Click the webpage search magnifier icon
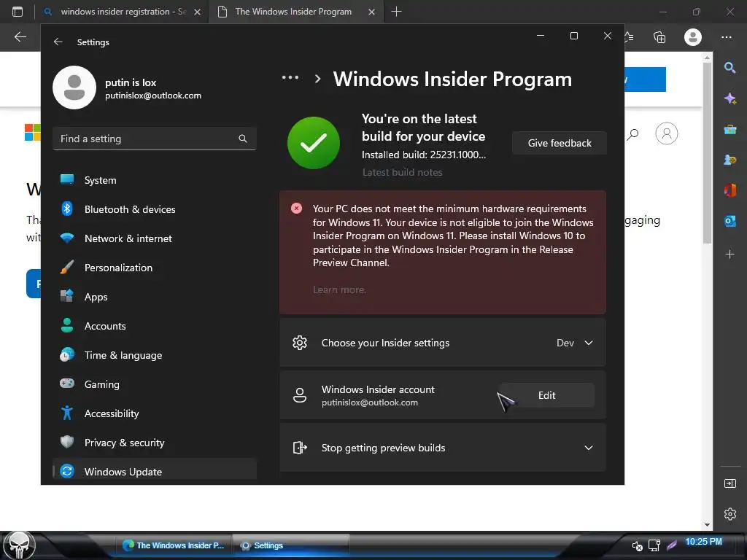 tap(632, 134)
